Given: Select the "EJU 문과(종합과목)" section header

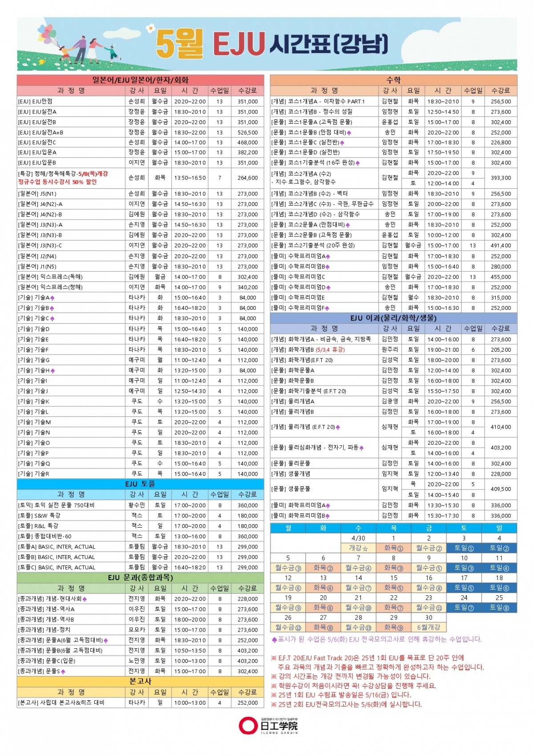Looking at the screenshot, I should (x=140, y=577).
